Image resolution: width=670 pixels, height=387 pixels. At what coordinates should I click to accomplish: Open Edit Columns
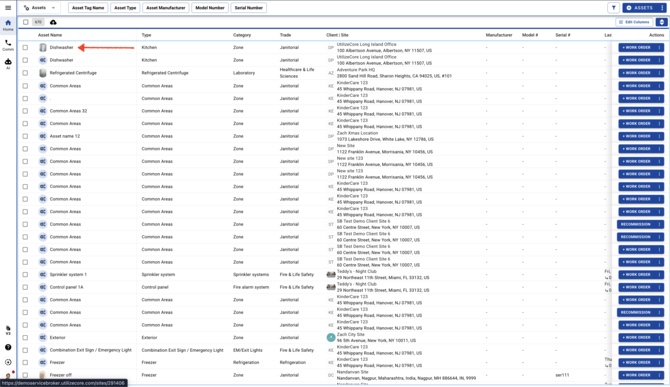[634, 22]
